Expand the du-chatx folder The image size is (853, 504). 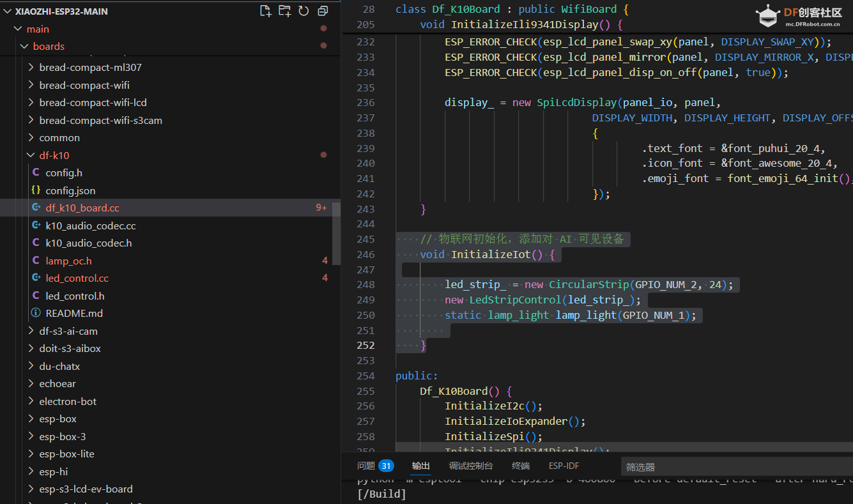[x=31, y=366]
